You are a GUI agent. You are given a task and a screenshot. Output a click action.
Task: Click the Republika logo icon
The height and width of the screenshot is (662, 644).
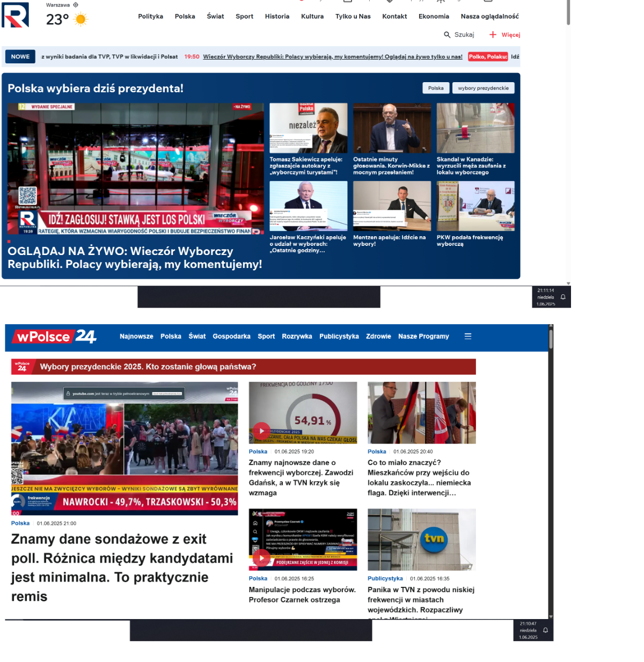coord(15,15)
